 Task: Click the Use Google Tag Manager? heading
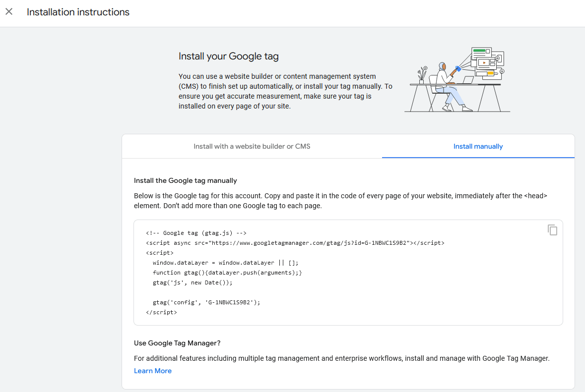(177, 343)
